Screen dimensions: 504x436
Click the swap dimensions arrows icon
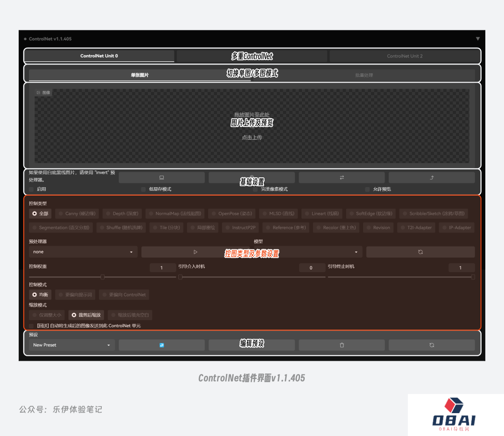tap(342, 177)
